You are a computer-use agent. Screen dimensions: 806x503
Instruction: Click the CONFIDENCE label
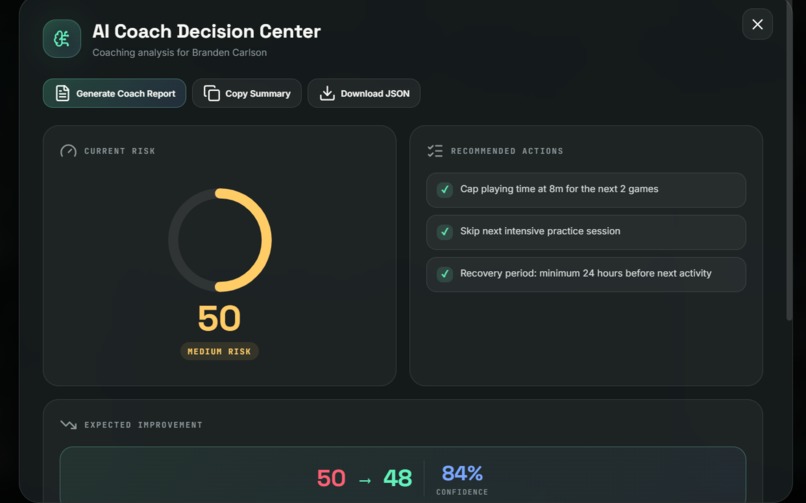(462, 492)
